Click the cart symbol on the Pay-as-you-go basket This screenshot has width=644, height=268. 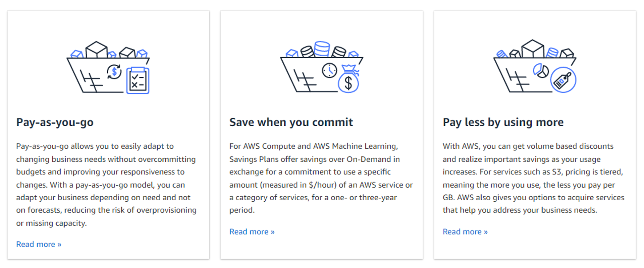pyautogui.click(x=91, y=81)
